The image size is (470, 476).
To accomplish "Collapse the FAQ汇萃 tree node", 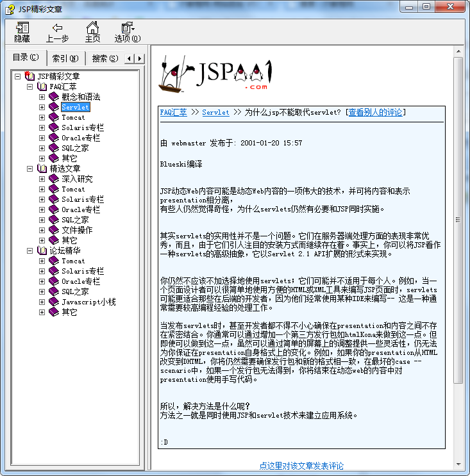I will [x=29, y=86].
